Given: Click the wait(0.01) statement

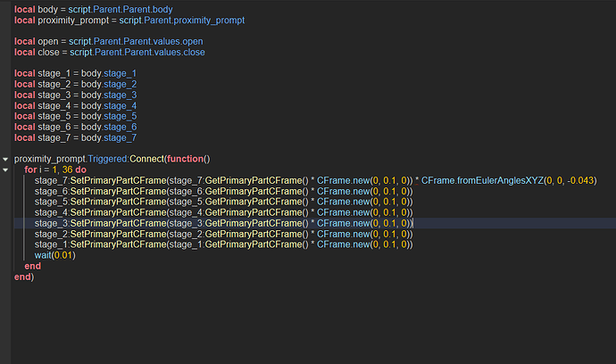Looking at the screenshot, I should click(55, 255).
